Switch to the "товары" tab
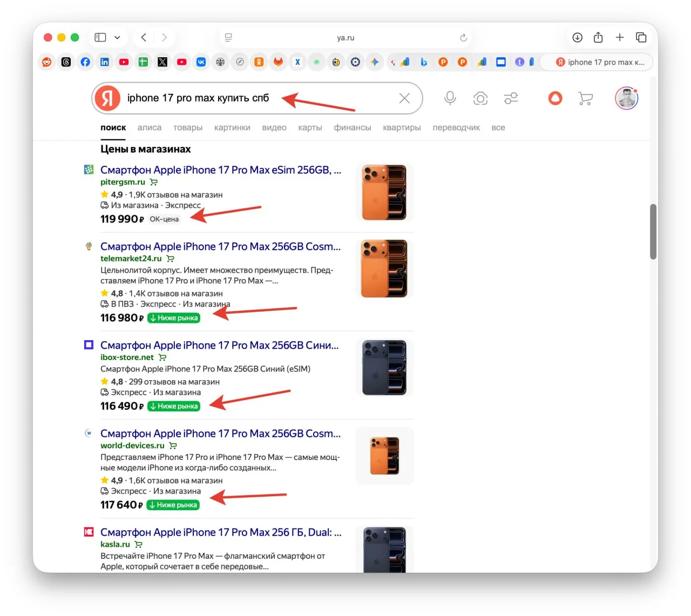This screenshot has height=616, width=691. [187, 128]
